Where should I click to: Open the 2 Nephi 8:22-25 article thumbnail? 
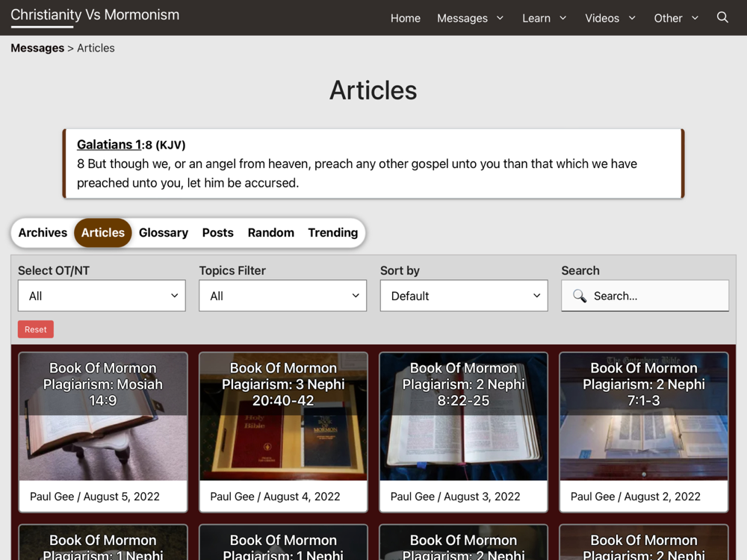point(464,416)
